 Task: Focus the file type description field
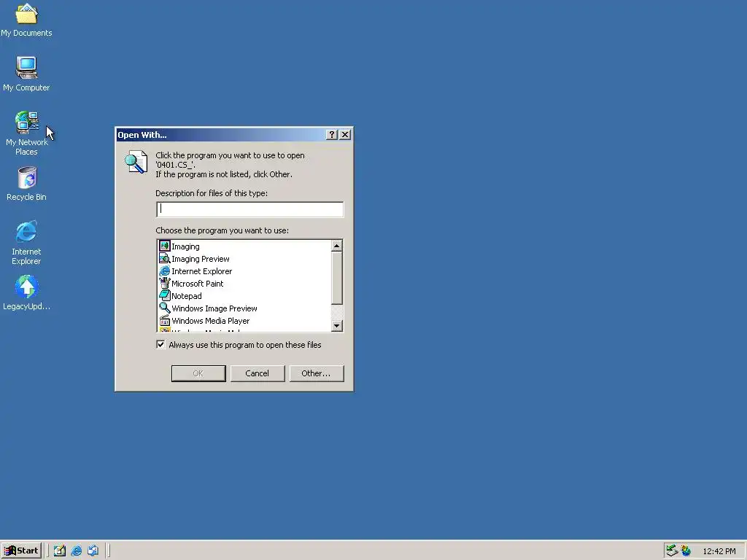(249, 209)
